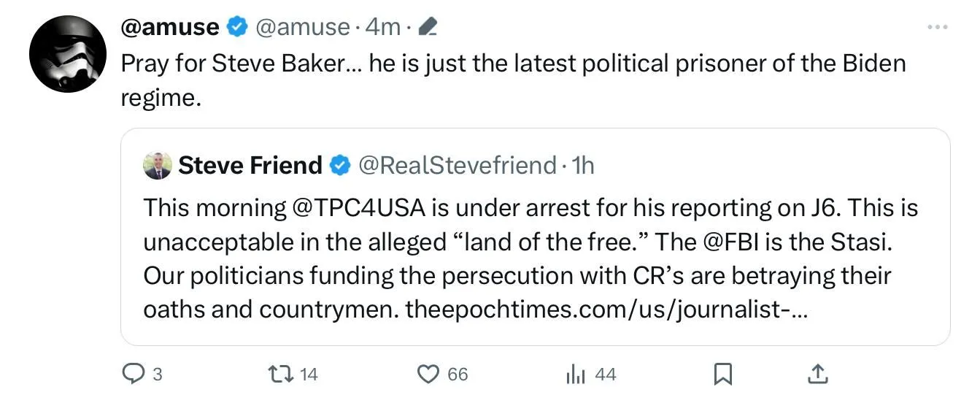This screenshot has height=403, width=980.
Task: Like the tweet with the heart icon
Action: [x=428, y=375]
